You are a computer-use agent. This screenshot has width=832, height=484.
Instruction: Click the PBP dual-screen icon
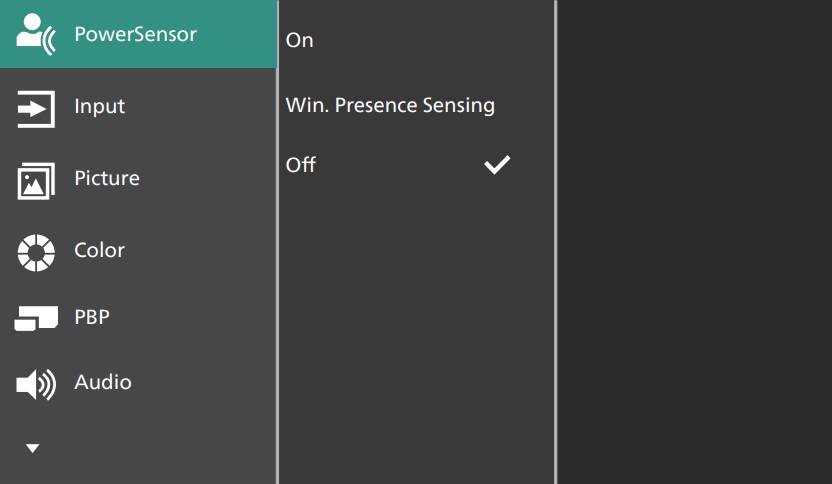point(37,319)
